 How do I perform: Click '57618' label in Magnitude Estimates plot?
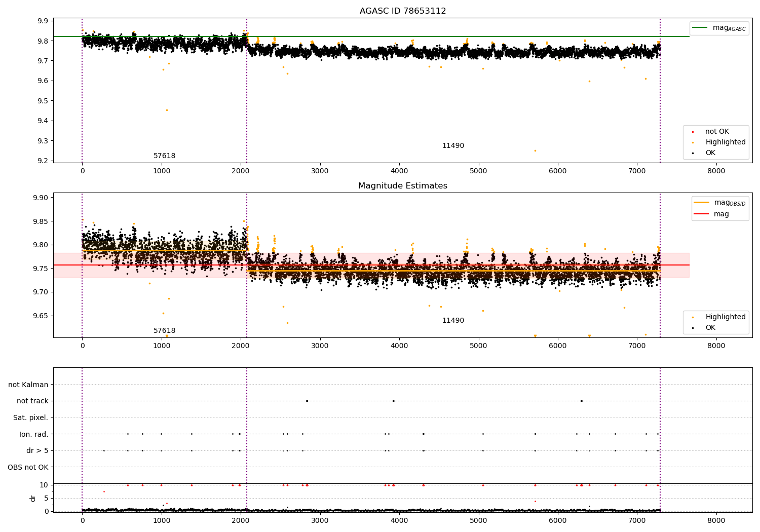[165, 331]
